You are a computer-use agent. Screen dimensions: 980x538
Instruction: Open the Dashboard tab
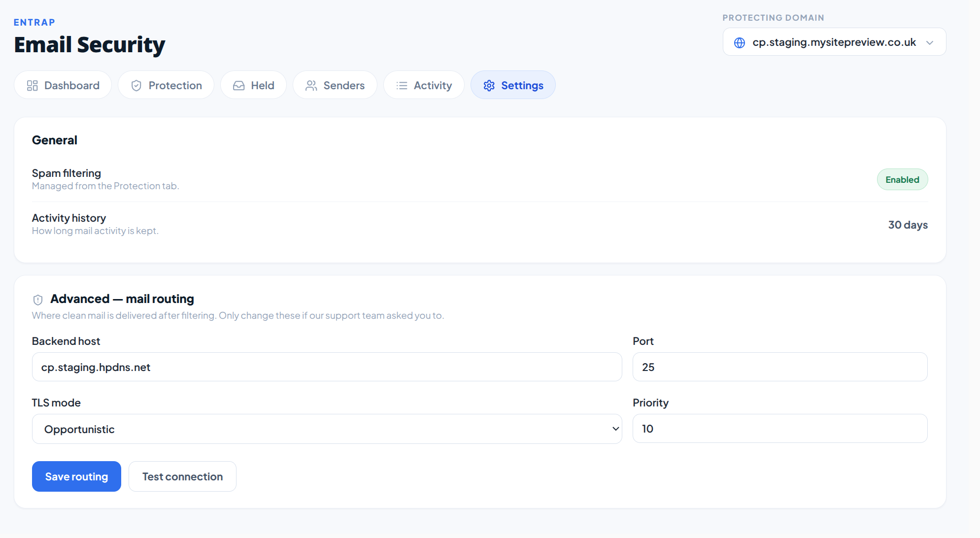point(63,85)
